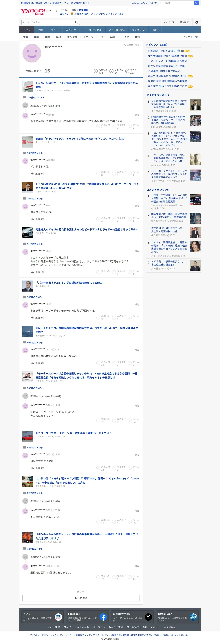This screenshot has width=220, height=644.
Task: Open the スポーツ category
Action: point(88,37)
